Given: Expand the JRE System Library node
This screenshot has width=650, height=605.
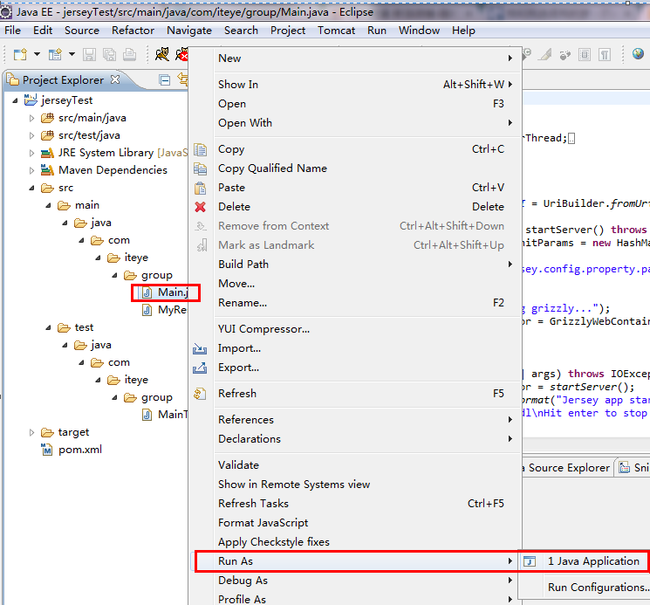Looking at the screenshot, I should tap(32, 153).
